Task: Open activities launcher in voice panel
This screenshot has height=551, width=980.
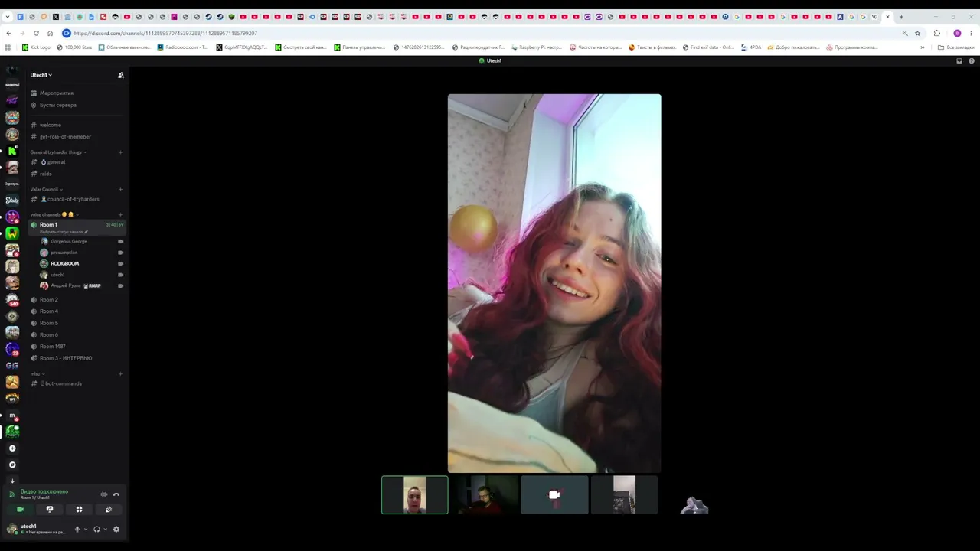Action: coord(79,509)
